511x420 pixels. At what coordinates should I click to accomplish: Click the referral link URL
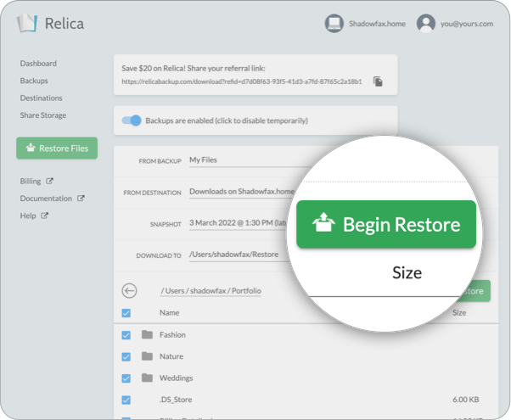[x=242, y=81]
